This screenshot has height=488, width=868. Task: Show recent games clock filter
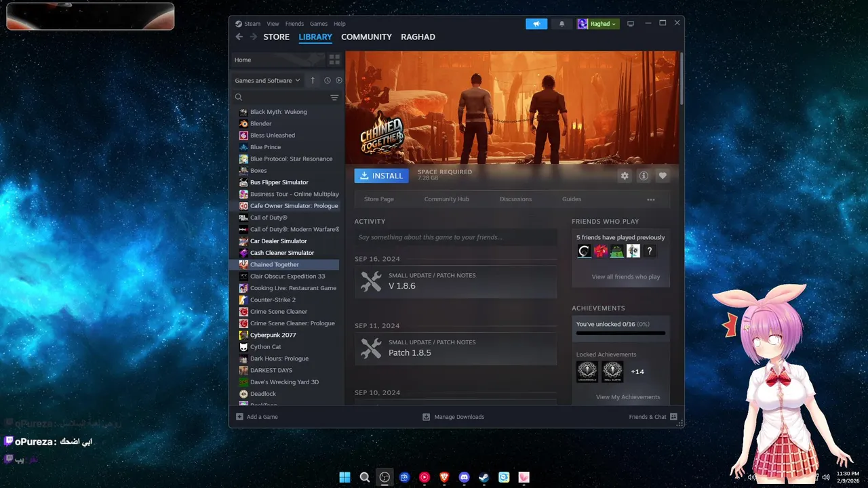coord(328,80)
